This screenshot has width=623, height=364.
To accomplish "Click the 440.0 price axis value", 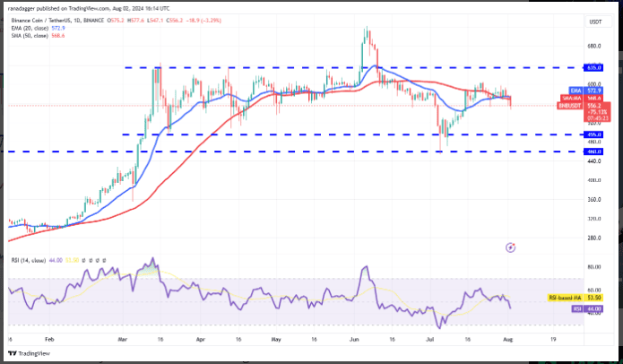I will tap(594, 161).
